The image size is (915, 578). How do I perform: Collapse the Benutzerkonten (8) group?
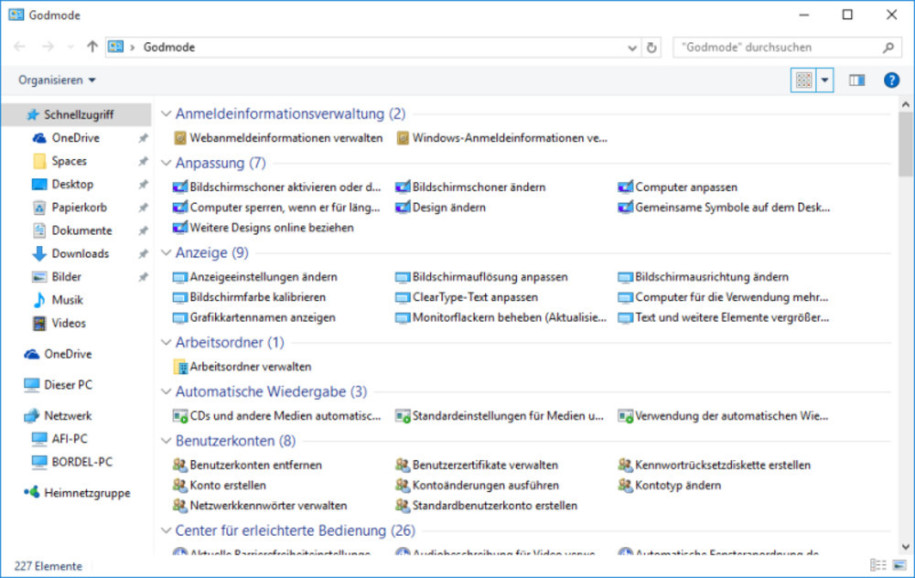166,441
